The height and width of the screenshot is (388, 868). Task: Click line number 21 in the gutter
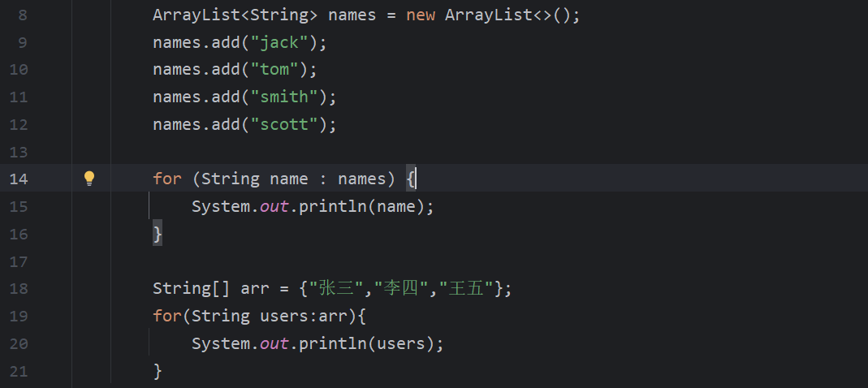point(18,372)
